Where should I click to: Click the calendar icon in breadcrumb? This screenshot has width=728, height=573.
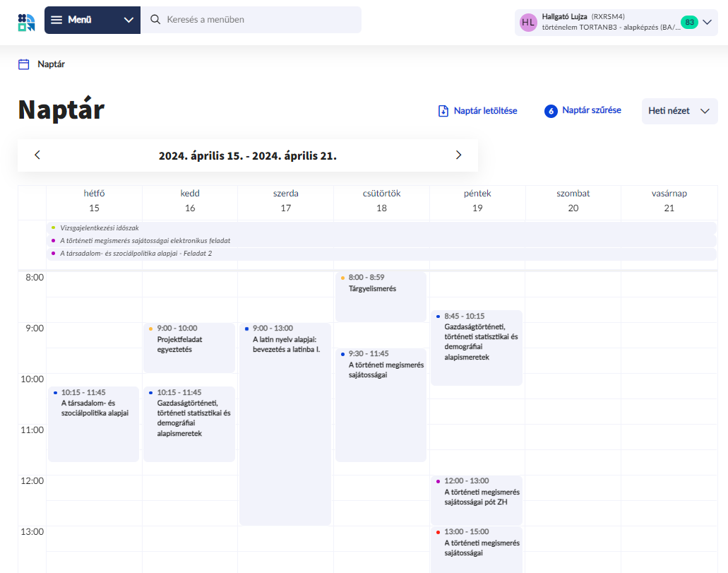coord(24,64)
